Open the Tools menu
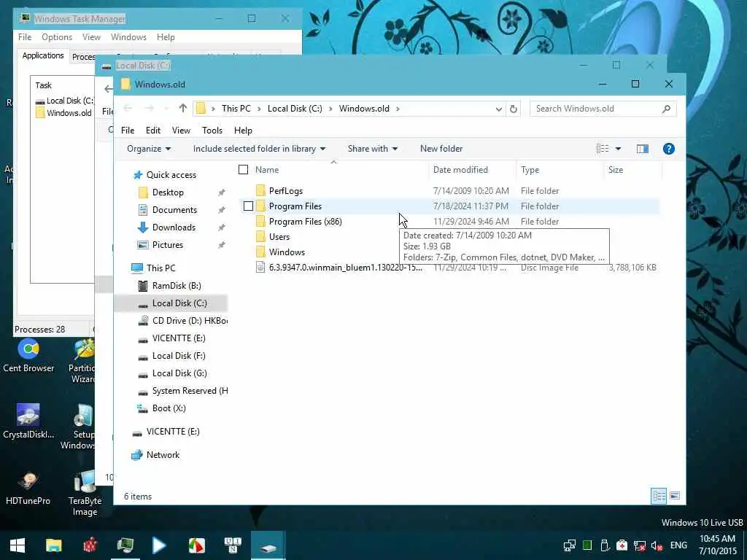747x560 pixels. 212,131
